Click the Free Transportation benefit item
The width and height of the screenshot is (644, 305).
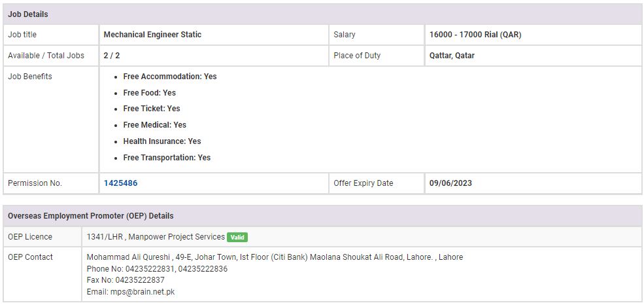click(167, 158)
